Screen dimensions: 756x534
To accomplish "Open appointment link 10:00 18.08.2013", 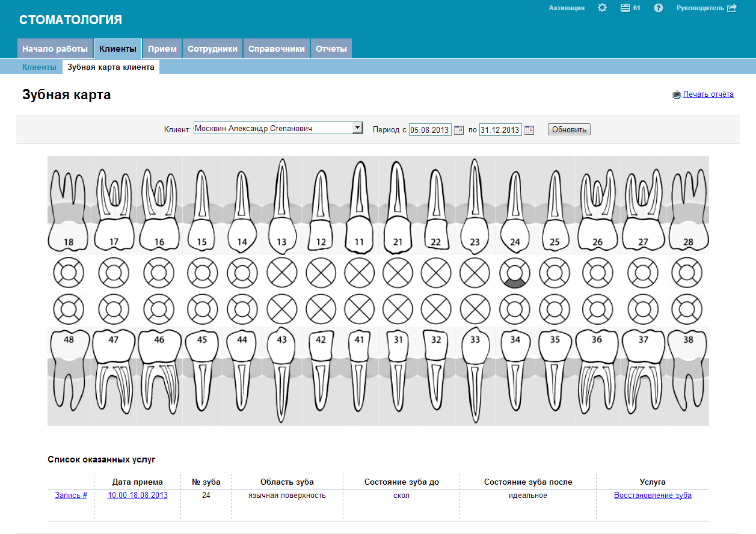I will point(138,496).
